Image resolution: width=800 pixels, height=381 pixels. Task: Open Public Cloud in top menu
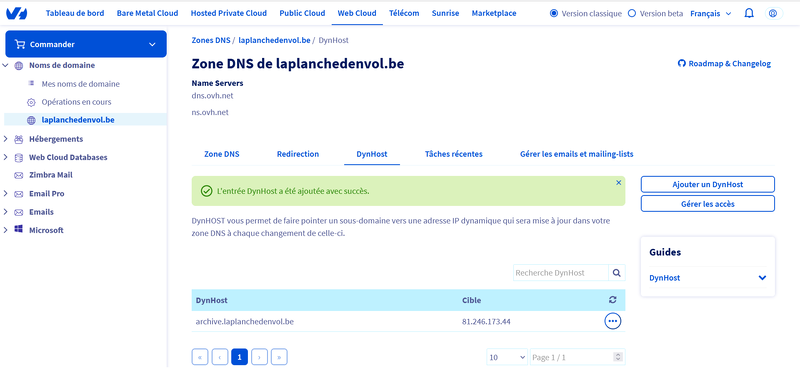(302, 13)
